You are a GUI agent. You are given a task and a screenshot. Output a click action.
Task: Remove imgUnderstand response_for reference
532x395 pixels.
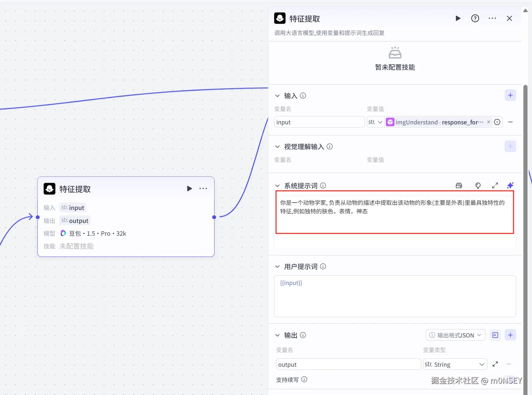[x=489, y=122]
